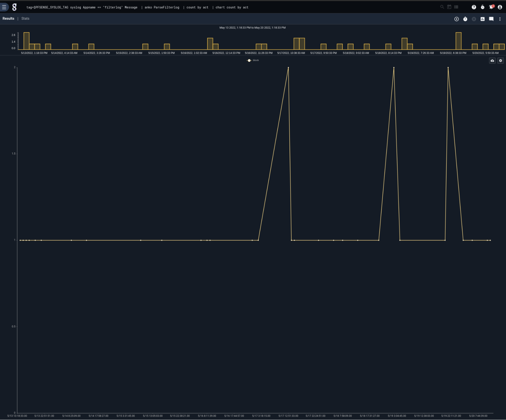Click y-axis value 0.5 on chart
The width and height of the screenshot is (506, 420).
click(13, 327)
